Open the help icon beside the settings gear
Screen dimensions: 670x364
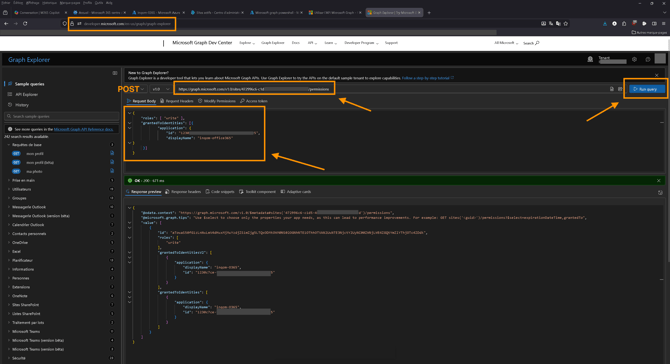click(647, 59)
